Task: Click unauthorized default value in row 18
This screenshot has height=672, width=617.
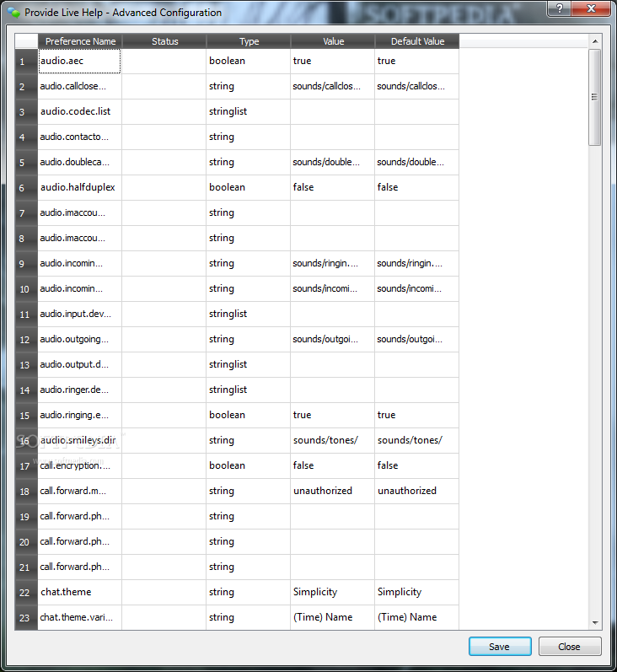Action: point(417,491)
